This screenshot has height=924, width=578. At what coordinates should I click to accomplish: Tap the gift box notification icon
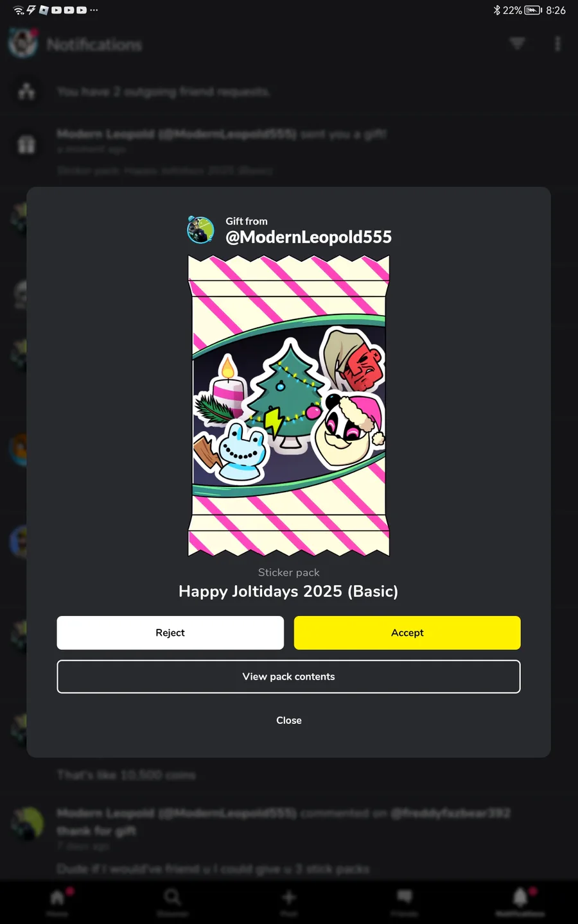pyautogui.click(x=26, y=144)
